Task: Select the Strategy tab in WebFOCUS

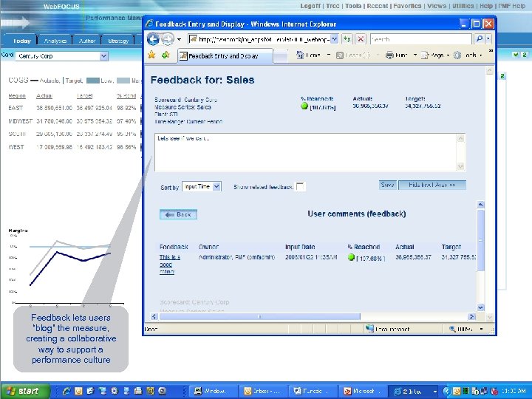Action: tap(118, 41)
